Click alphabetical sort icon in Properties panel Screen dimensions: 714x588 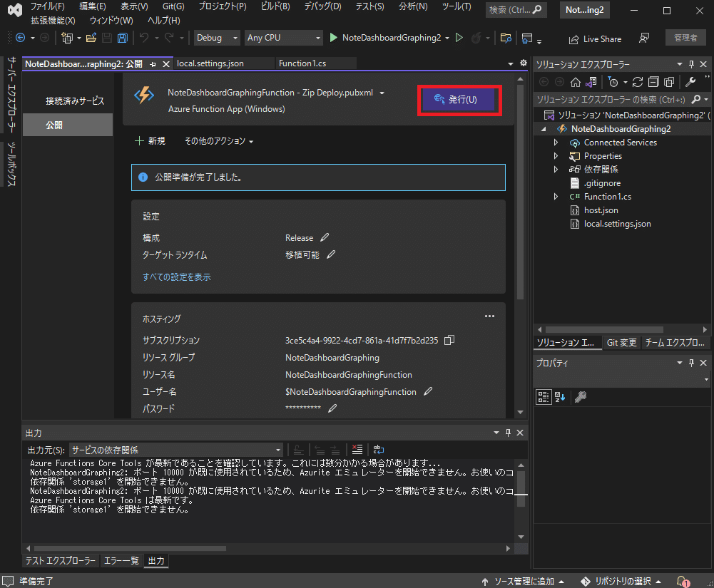[560, 397]
